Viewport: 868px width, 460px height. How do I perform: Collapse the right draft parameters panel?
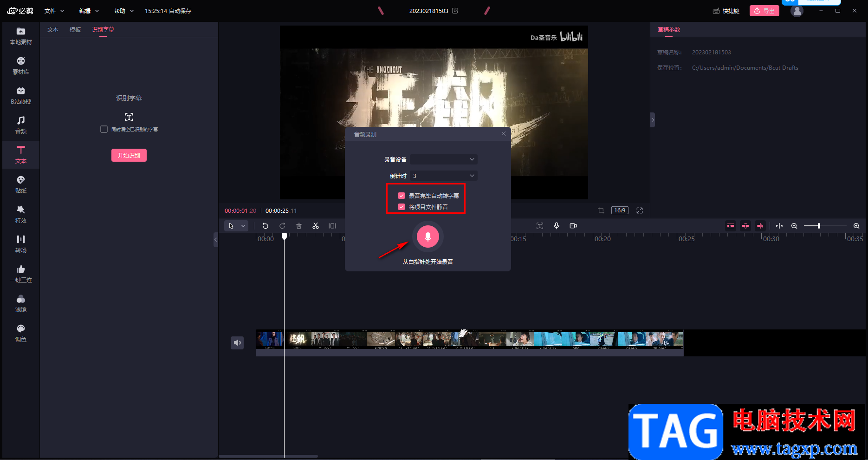[653, 120]
